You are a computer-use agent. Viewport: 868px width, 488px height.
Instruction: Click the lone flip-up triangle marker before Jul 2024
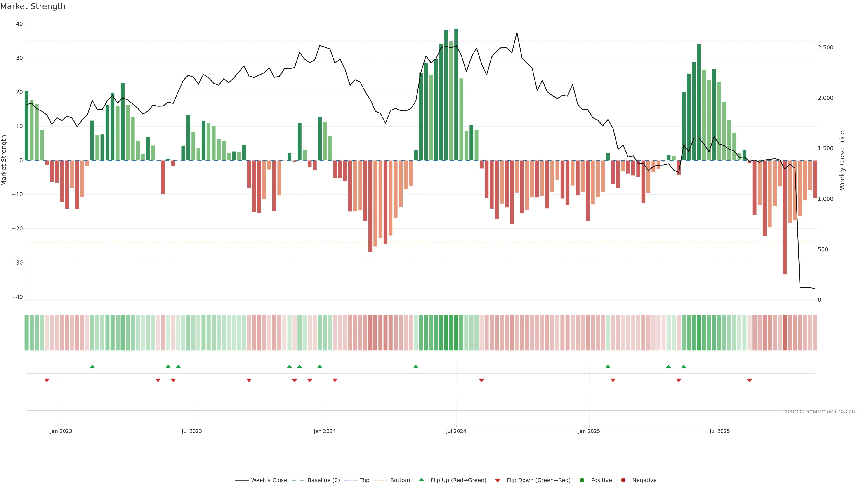(x=416, y=366)
